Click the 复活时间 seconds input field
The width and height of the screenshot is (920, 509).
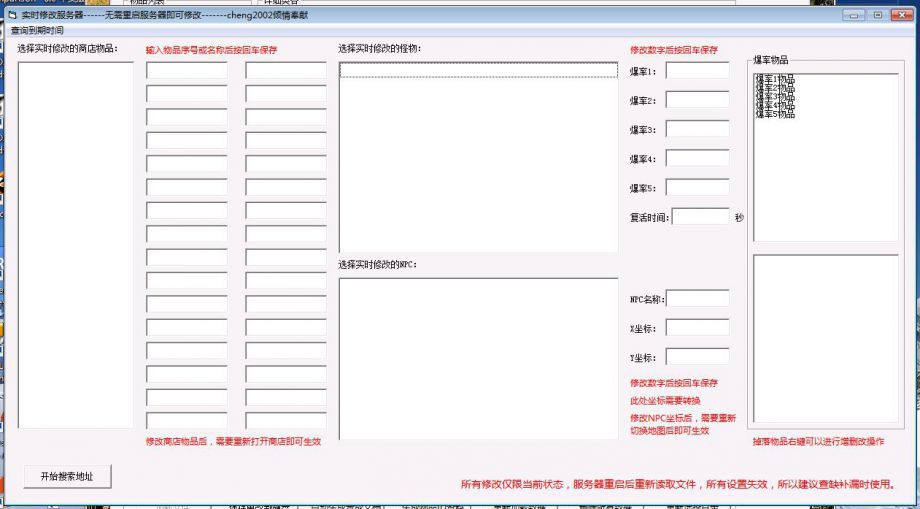click(700, 216)
